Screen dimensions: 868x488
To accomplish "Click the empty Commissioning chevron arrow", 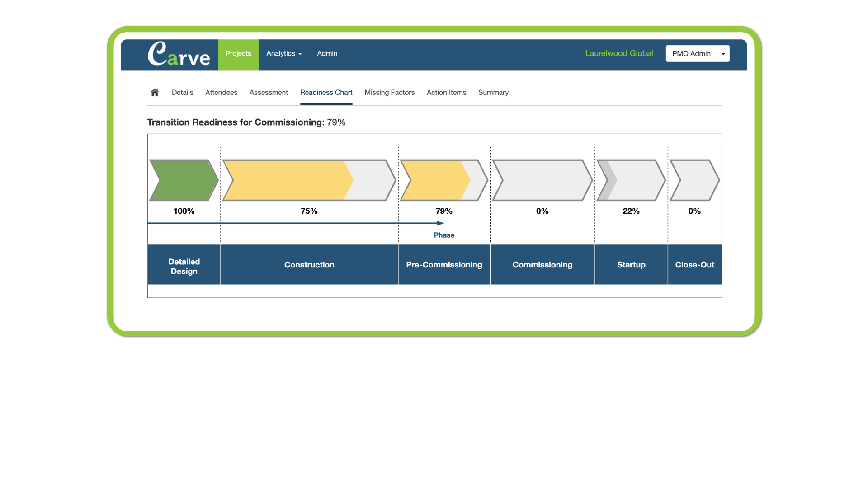I will coord(542,180).
